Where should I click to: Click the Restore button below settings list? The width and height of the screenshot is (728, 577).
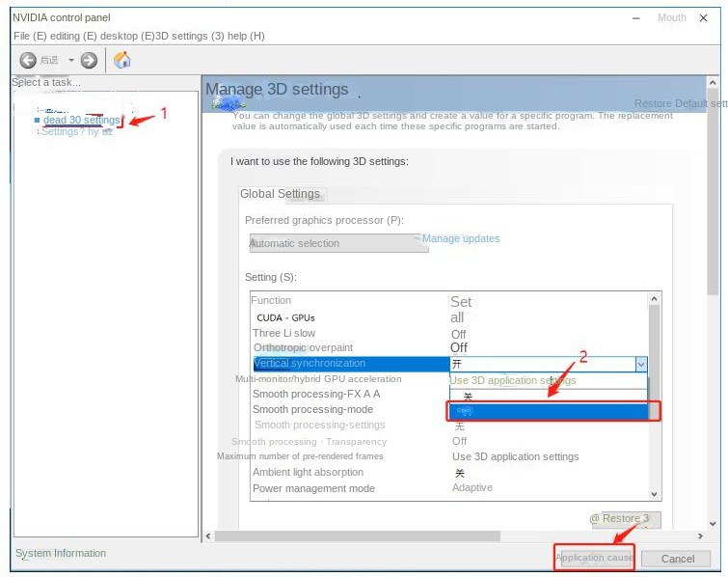[x=625, y=519]
